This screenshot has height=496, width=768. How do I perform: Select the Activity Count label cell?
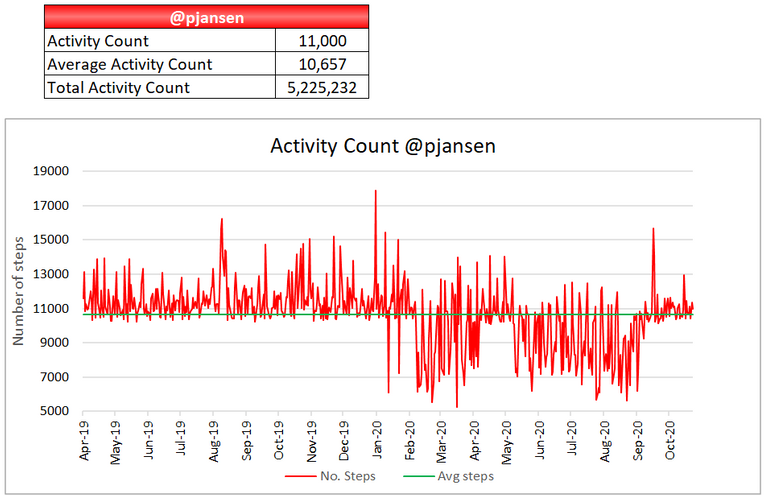click(160, 41)
